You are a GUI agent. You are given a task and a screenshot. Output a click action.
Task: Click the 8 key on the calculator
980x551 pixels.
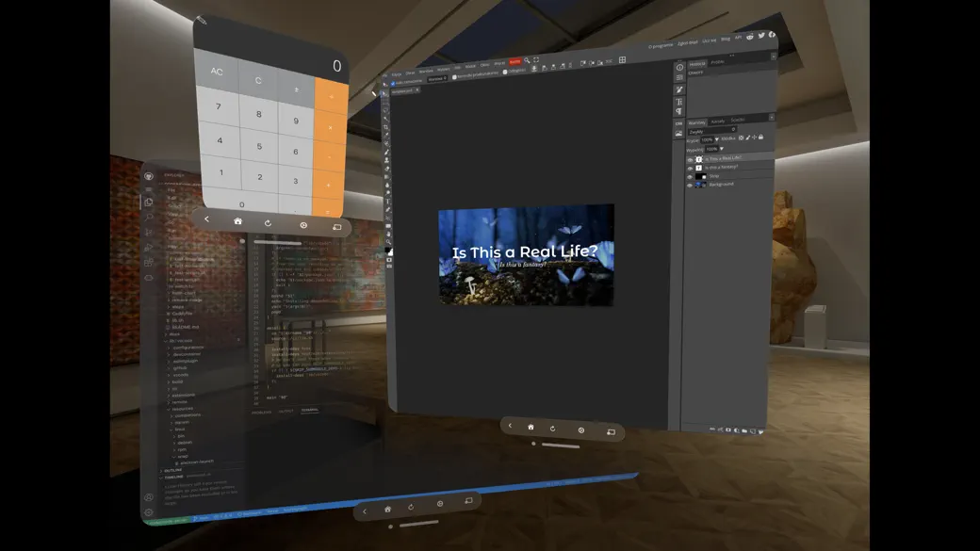pos(258,114)
